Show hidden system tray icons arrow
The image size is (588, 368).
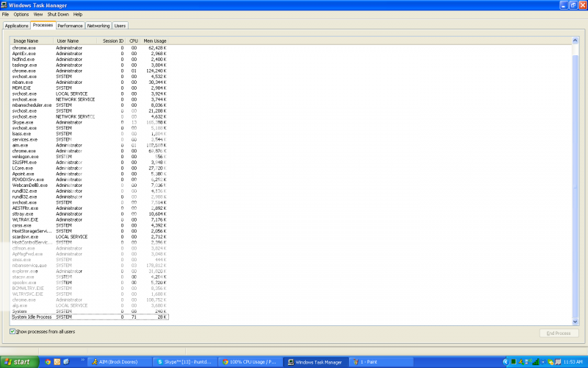506,362
